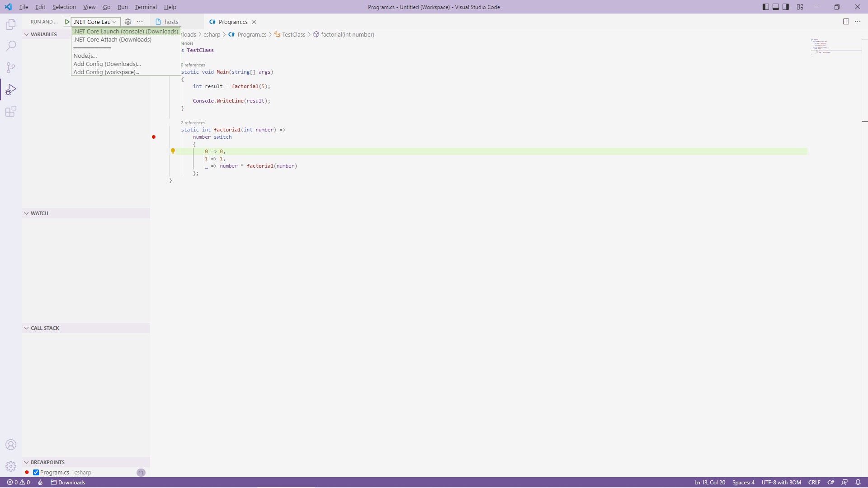
Task: Open the Extensions view icon
Action: tap(11, 111)
